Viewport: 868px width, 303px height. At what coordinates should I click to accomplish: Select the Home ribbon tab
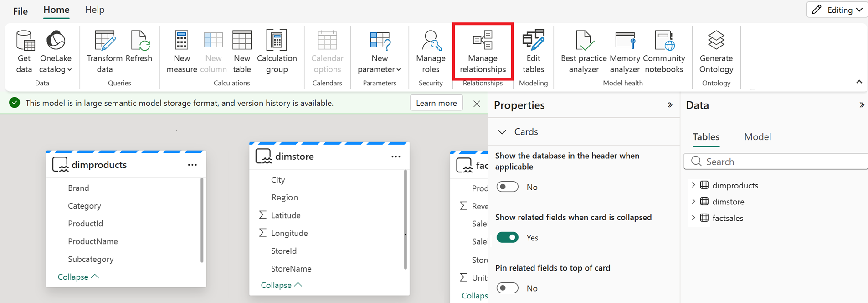point(56,10)
